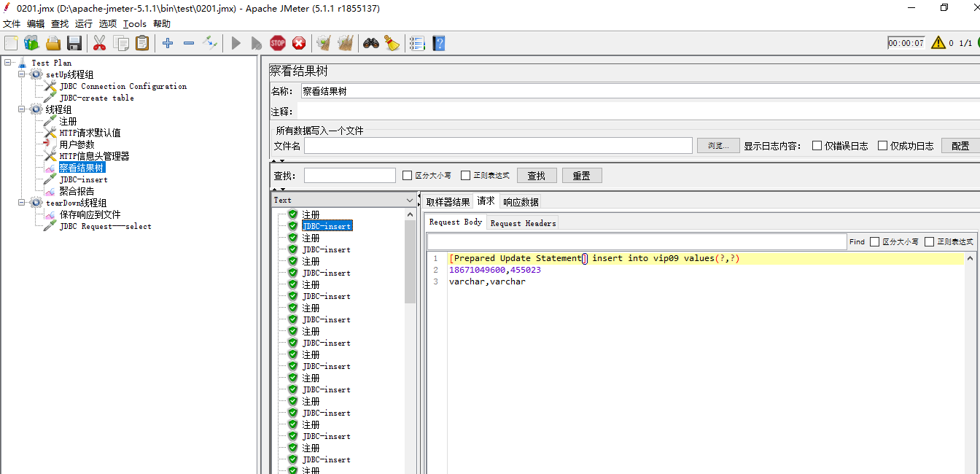Select a JDBC-insert entry in the results list
The image size is (980, 474).
[x=327, y=249]
